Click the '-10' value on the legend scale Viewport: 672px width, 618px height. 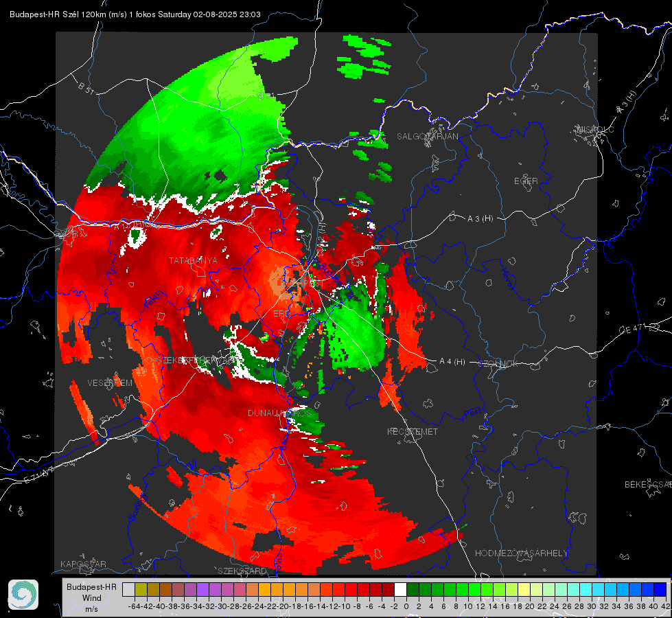pos(344,606)
